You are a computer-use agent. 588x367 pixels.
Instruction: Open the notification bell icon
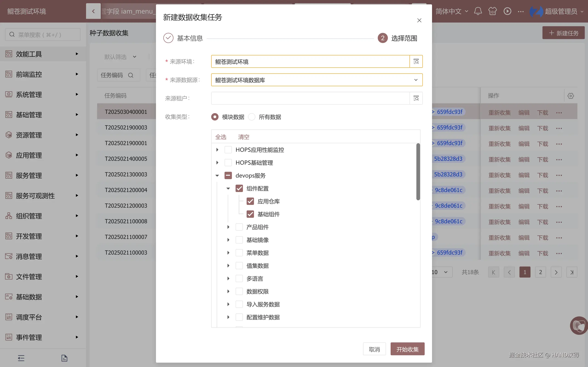478,11
